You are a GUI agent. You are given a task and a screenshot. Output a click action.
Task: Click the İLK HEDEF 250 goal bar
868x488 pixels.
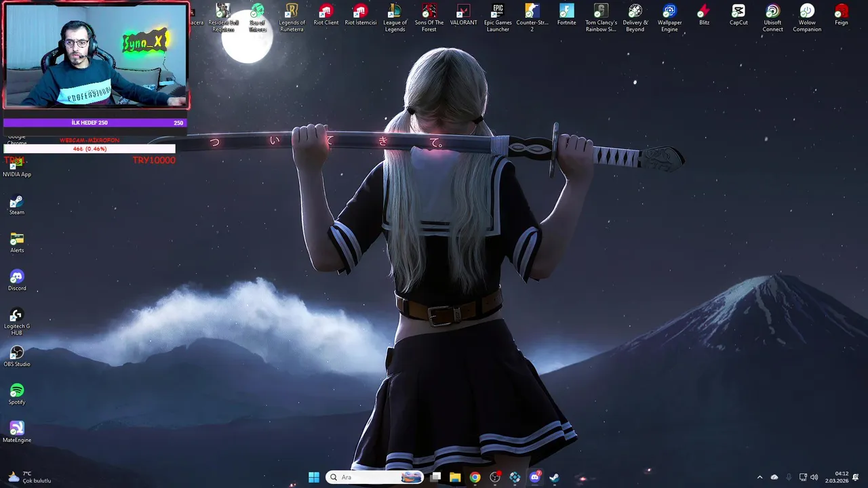tap(94, 123)
